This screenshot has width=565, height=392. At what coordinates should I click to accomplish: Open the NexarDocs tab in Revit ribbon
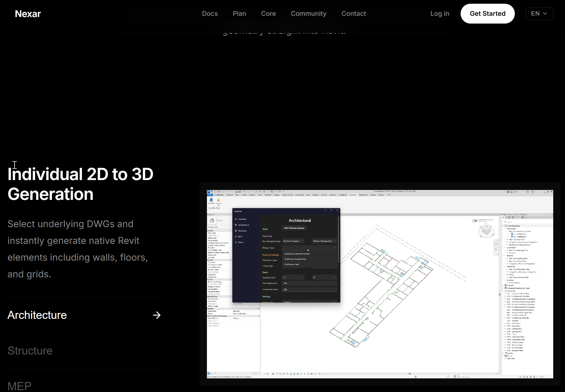click(343, 195)
